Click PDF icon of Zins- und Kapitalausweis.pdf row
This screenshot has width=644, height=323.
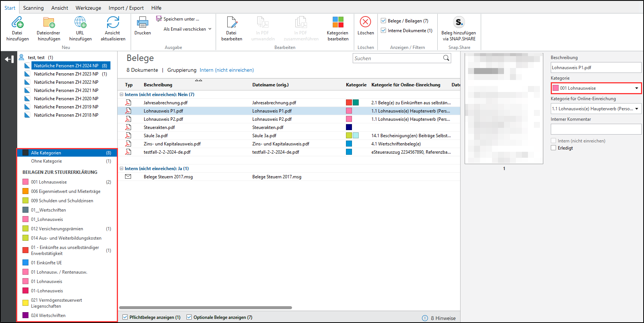click(x=128, y=144)
